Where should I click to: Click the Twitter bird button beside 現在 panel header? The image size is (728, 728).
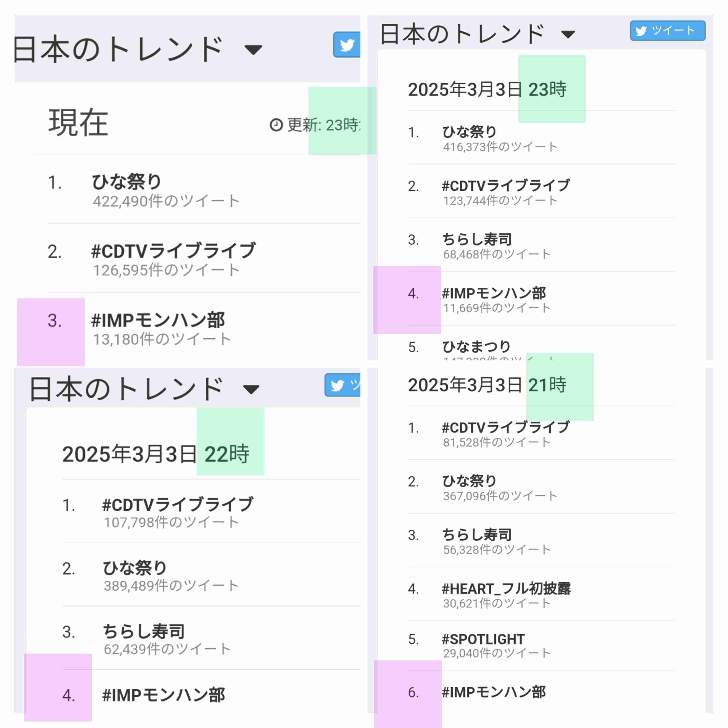[x=347, y=45]
